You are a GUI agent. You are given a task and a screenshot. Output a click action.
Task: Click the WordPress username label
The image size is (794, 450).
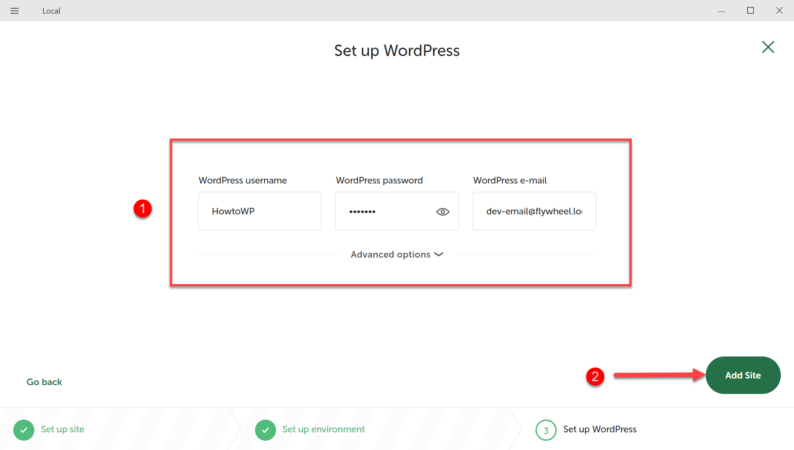click(x=243, y=180)
